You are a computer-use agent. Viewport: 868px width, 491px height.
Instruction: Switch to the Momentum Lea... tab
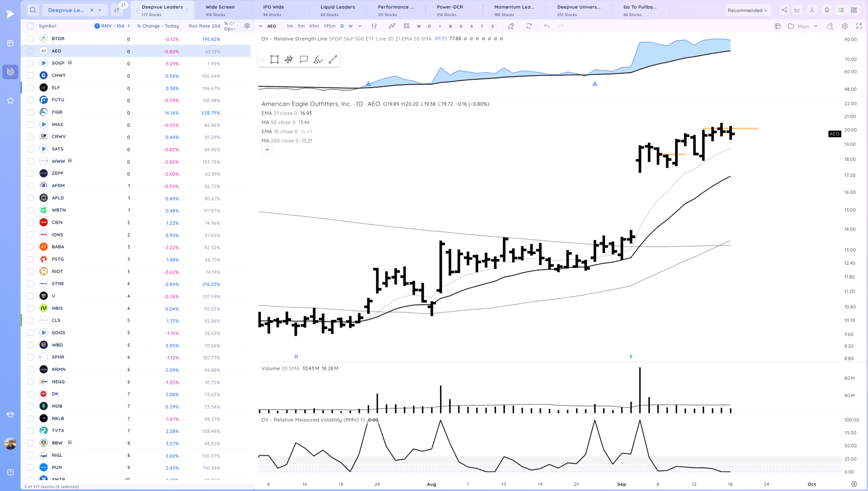coord(514,10)
